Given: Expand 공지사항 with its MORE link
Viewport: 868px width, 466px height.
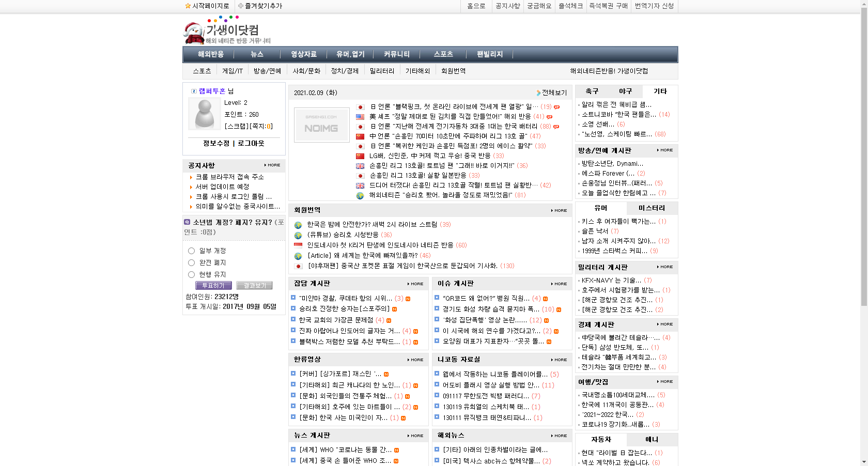Looking at the screenshot, I should pos(272,165).
